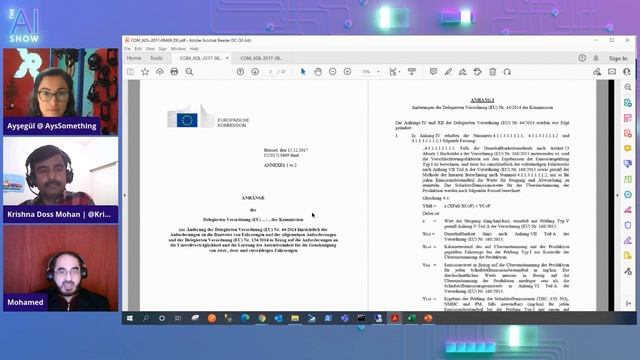Open Find text with the magnifier icon
This screenshot has height=360, width=640.
189,72
